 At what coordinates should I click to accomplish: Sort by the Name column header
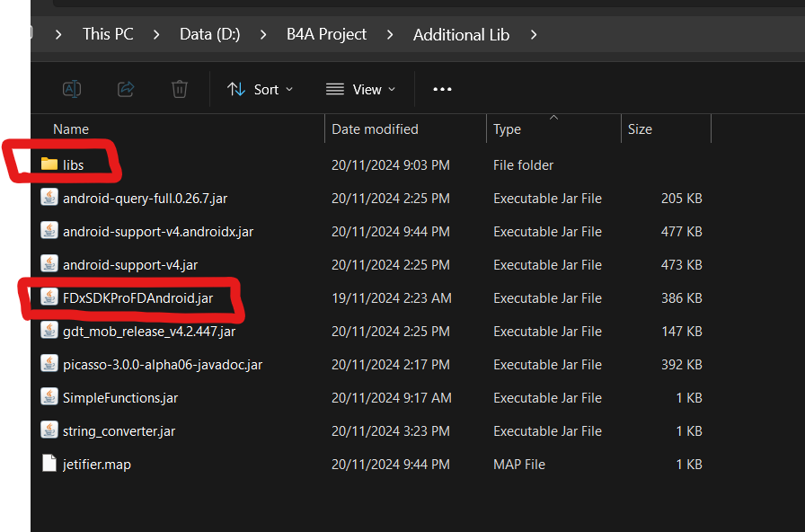(71, 129)
